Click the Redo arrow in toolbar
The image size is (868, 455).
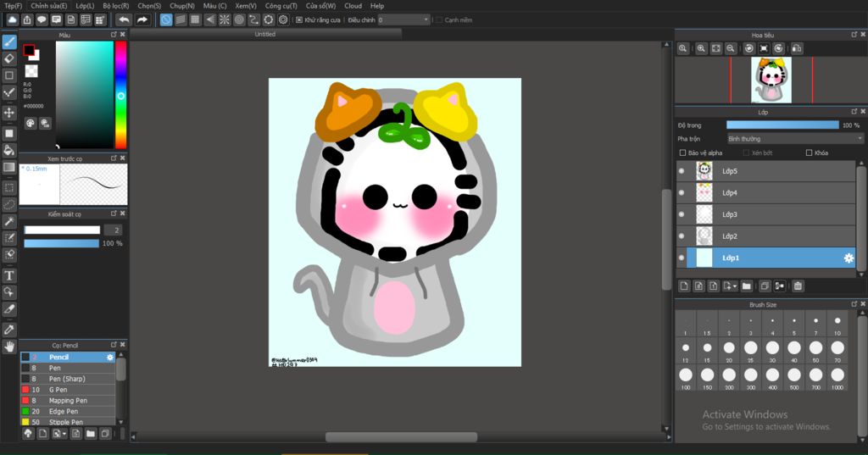[x=142, y=20]
